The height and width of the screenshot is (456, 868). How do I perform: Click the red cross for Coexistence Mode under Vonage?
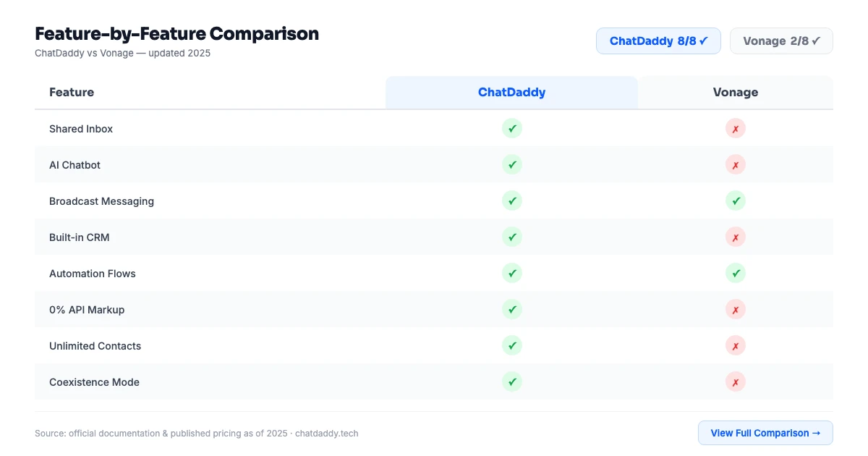(736, 381)
